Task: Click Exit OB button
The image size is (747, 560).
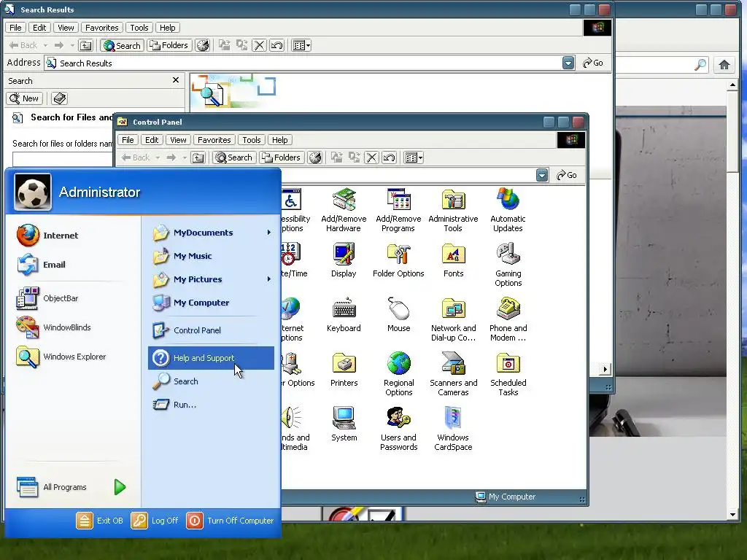Action: [99, 521]
